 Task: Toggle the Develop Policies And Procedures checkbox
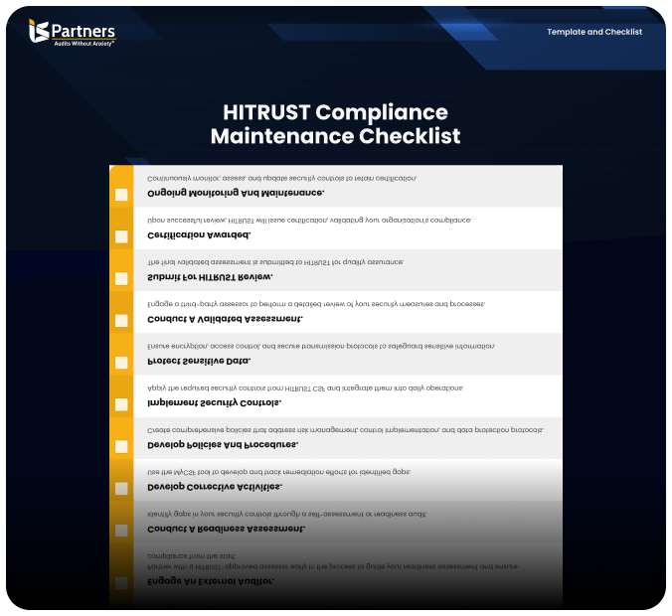(x=121, y=446)
